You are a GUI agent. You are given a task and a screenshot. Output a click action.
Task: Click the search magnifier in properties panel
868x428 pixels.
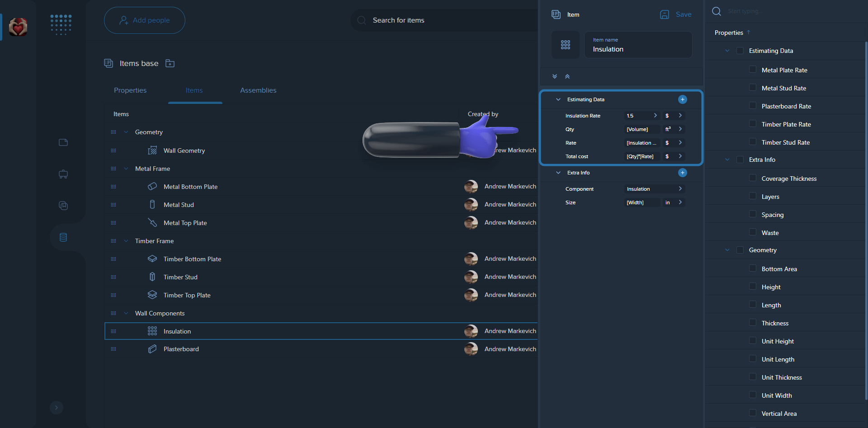click(717, 11)
